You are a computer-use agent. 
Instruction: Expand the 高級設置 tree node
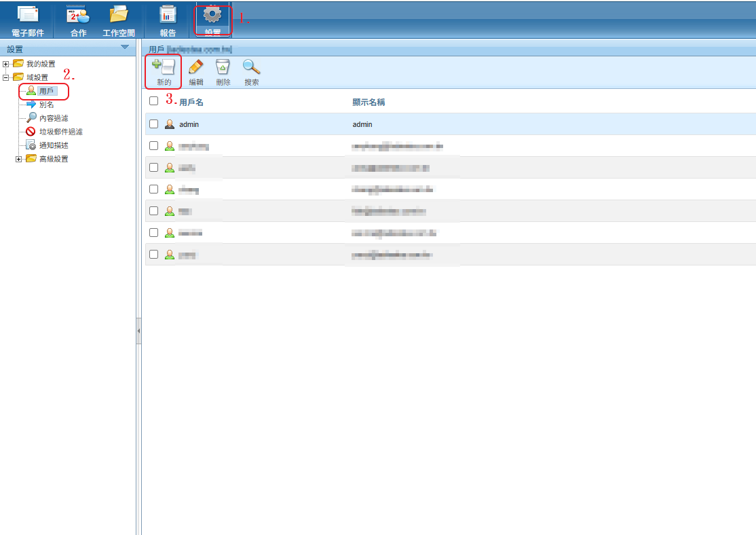tap(19, 159)
